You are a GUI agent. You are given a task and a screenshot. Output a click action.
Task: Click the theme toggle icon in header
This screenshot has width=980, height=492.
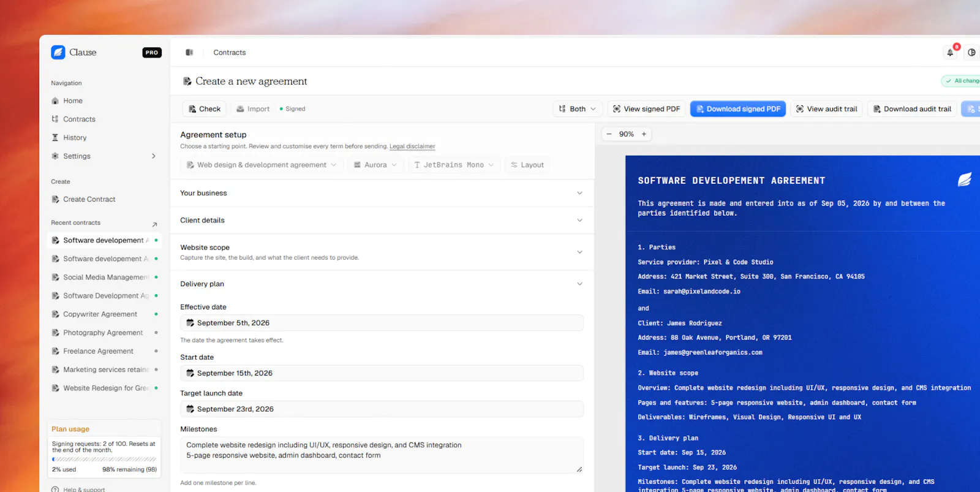(971, 53)
